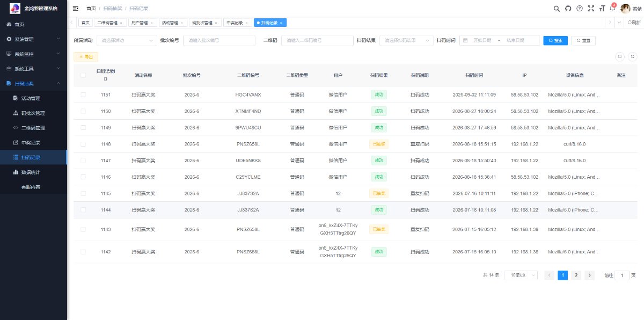Toggle search bar visibility round icon
644x320 pixels.
pos(619,56)
